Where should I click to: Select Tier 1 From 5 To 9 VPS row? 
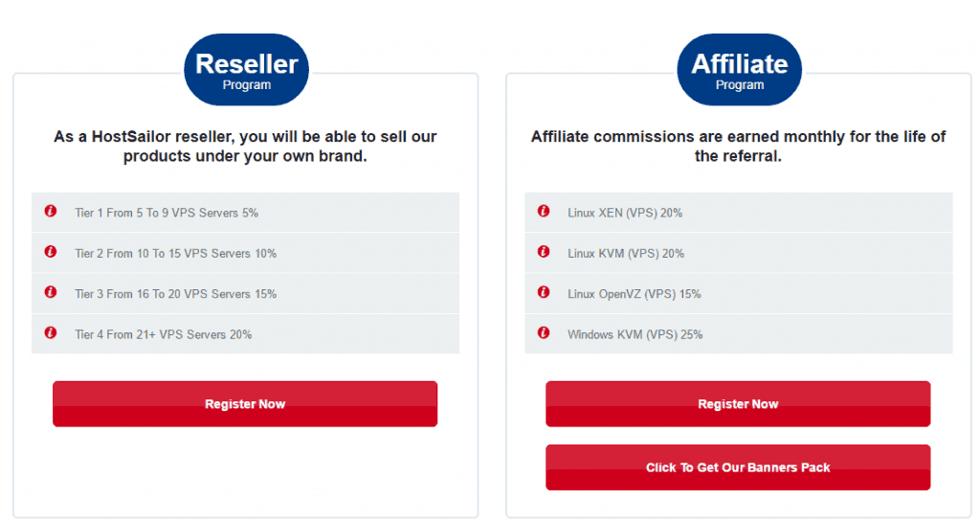(246, 213)
